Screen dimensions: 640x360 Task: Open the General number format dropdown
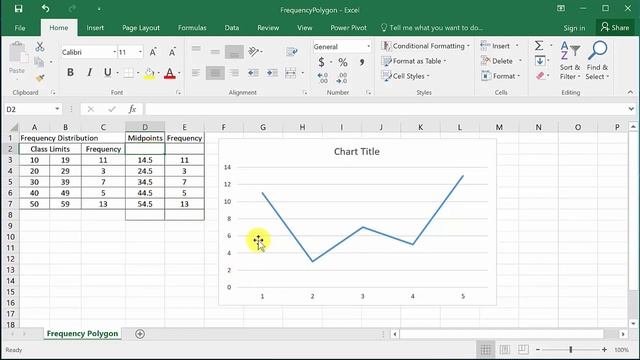368,47
